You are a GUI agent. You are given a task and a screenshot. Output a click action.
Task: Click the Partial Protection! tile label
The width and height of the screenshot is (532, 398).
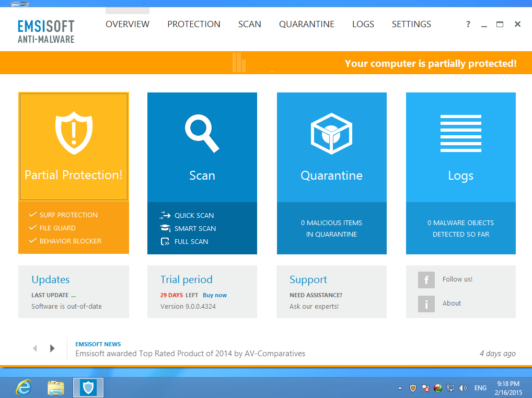coord(74,175)
